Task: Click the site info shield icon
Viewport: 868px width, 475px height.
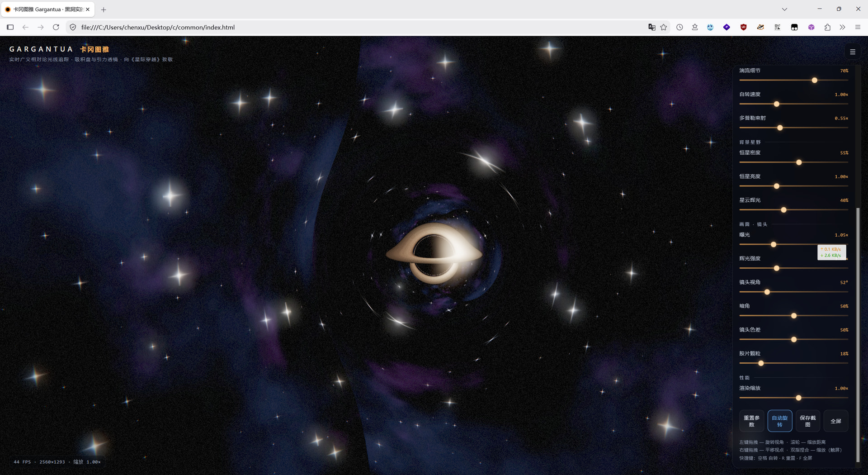Action: pos(73,27)
